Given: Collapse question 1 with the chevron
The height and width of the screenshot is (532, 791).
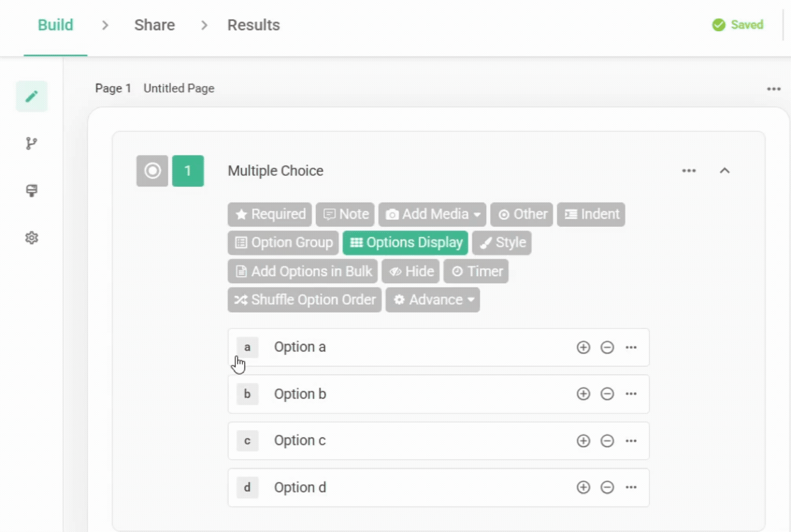Looking at the screenshot, I should (x=725, y=170).
